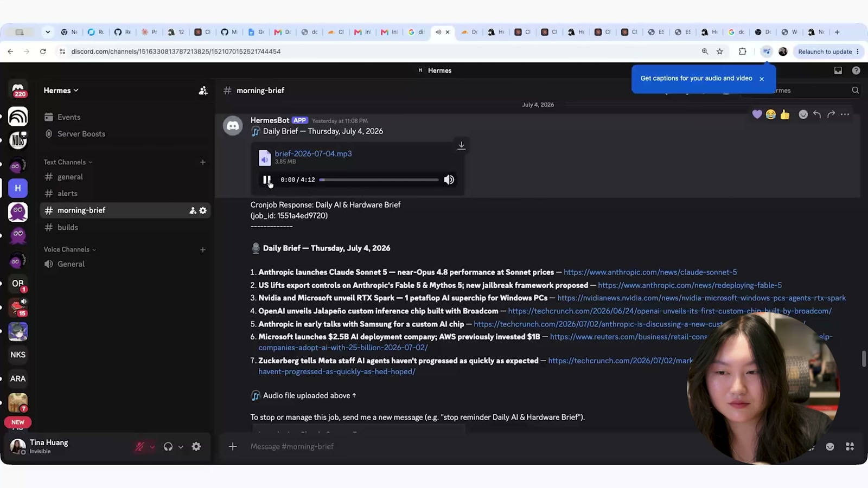
Task: Open the NKS server in sidebar
Action: (18, 355)
